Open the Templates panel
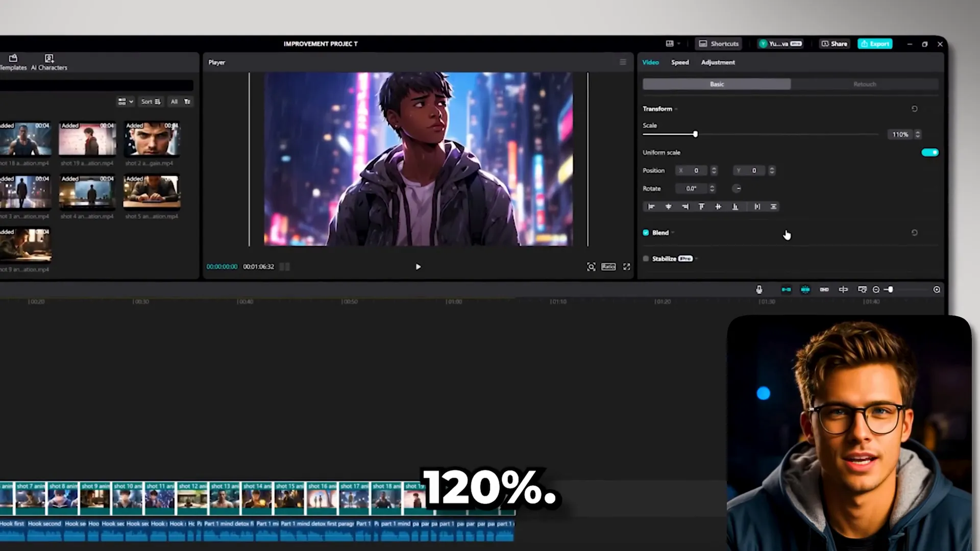 (x=13, y=62)
